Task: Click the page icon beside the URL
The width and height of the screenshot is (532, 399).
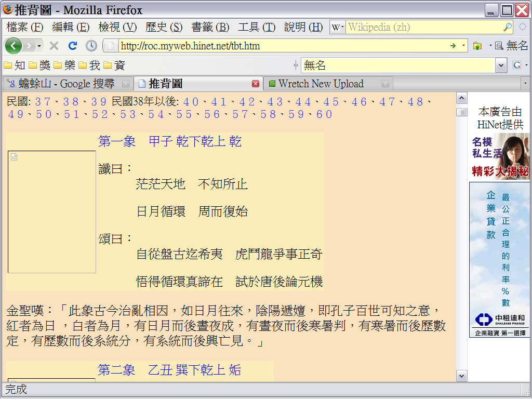Action: point(111,46)
